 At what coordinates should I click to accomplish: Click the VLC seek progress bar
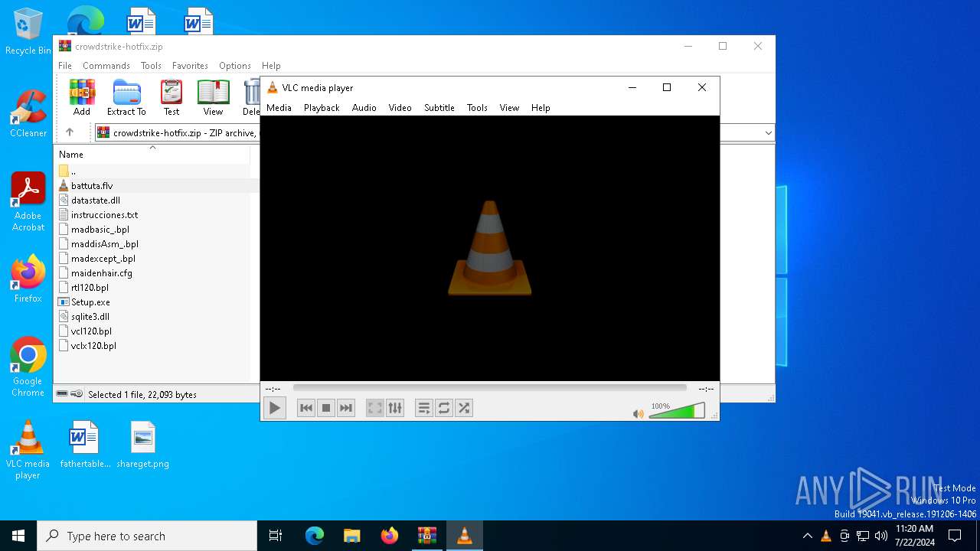(x=490, y=389)
